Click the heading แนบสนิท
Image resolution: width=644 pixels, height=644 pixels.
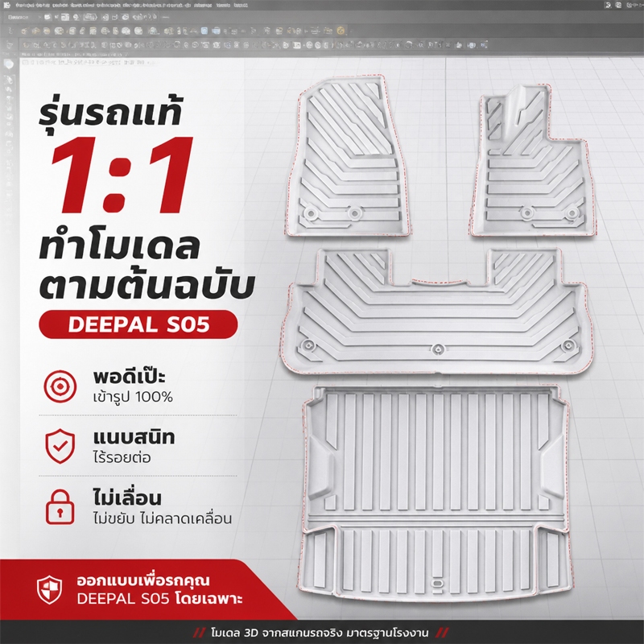134,437
